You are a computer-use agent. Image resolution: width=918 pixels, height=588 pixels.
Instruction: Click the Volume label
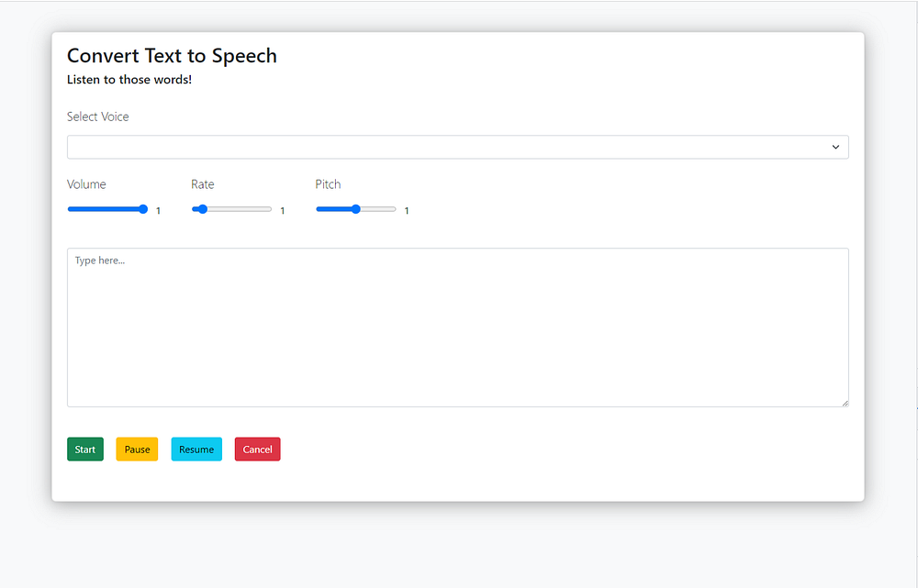86,184
